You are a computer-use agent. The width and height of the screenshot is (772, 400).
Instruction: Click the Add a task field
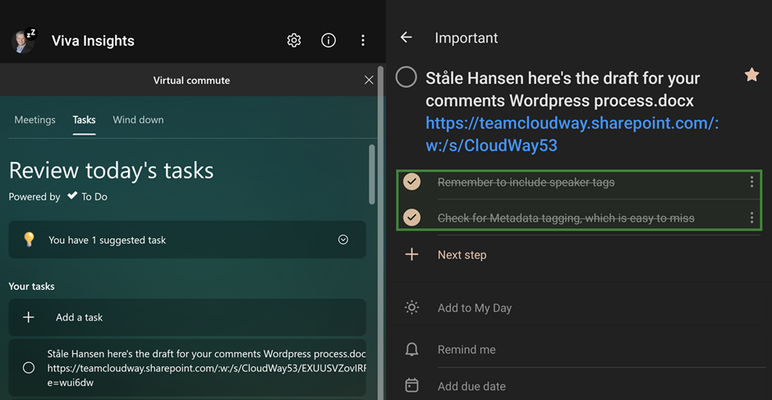(187, 318)
